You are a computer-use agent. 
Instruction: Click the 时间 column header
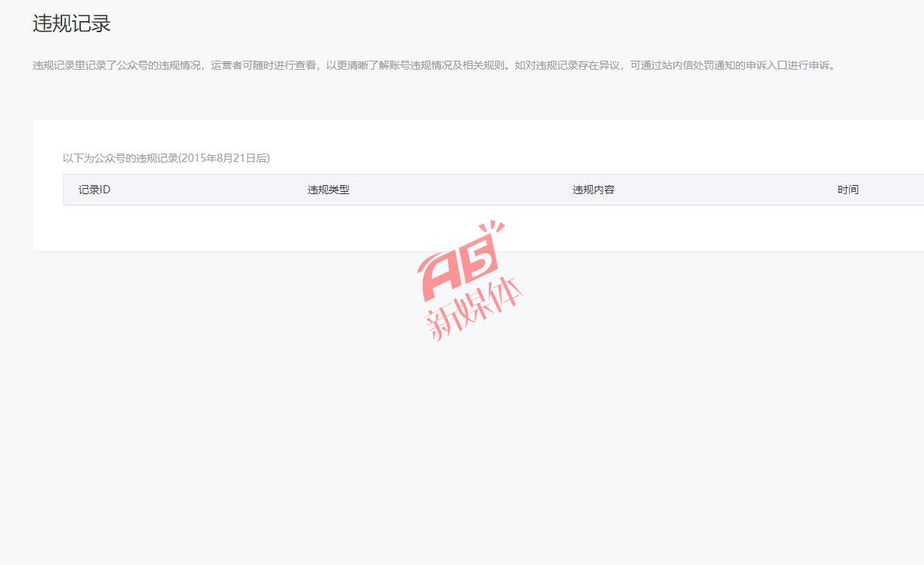[848, 190]
